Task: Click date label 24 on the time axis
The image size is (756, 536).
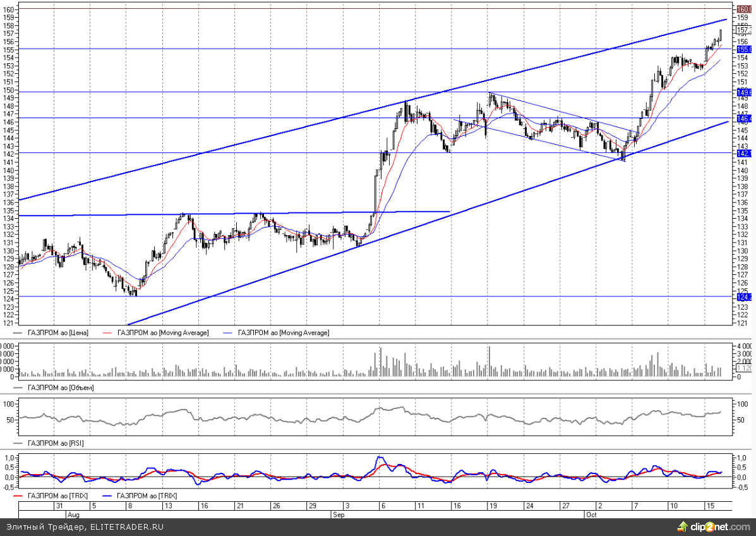Action: click(x=529, y=506)
